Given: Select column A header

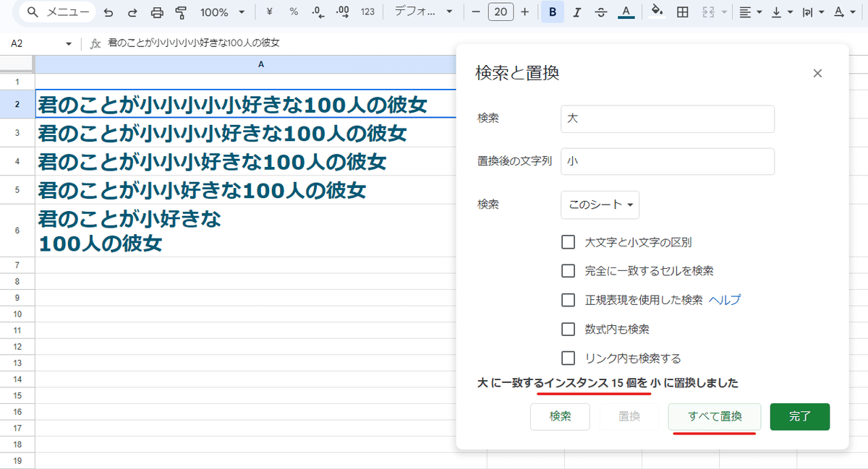Looking at the screenshot, I should pos(260,64).
